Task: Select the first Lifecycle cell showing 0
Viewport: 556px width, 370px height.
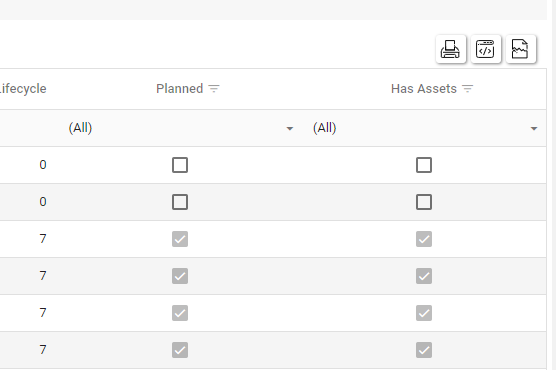Action: click(43, 165)
